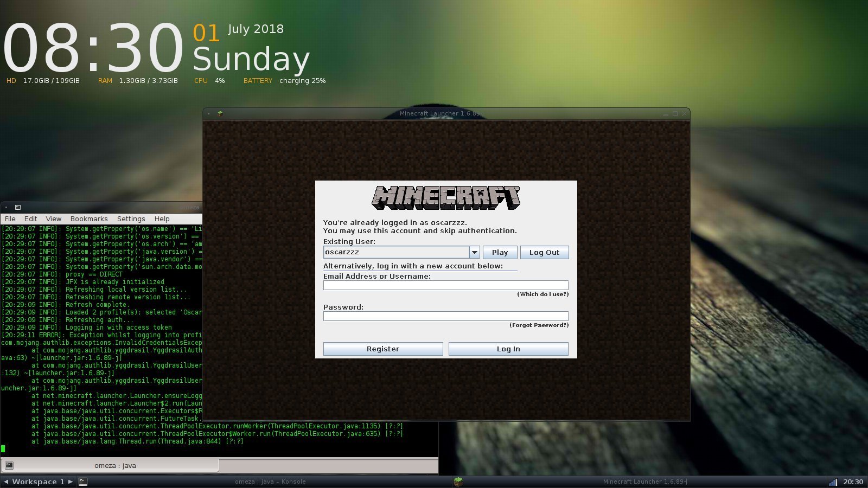Click the 'Logging in with access token' terminal line
The image size is (868, 488).
87,328
